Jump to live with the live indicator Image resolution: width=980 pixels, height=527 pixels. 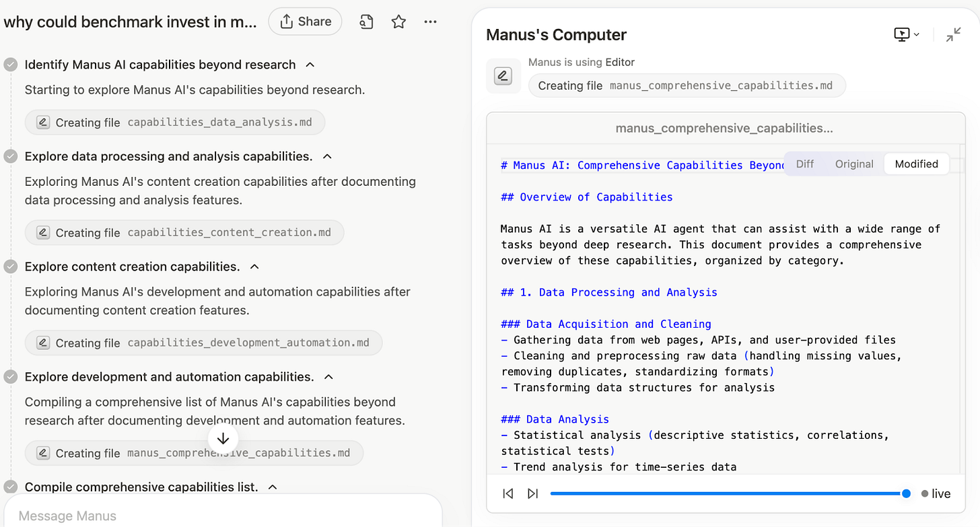point(936,493)
